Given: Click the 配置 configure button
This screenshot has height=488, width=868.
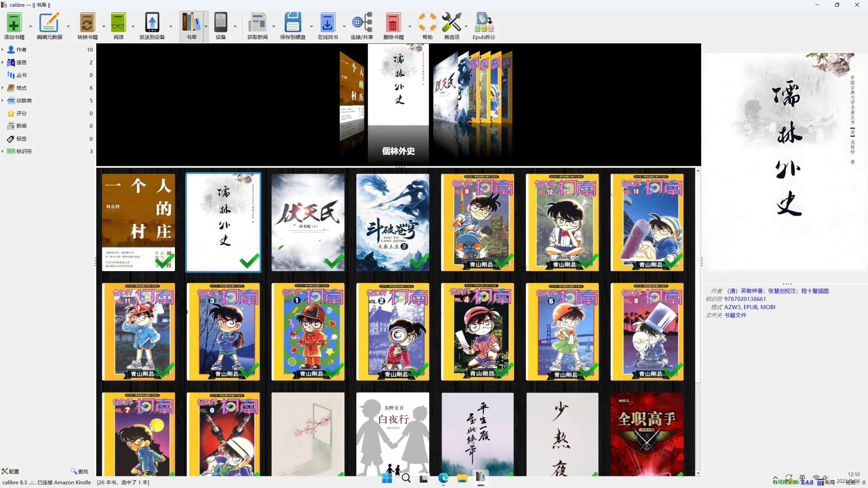Looking at the screenshot, I should pos(10,471).
